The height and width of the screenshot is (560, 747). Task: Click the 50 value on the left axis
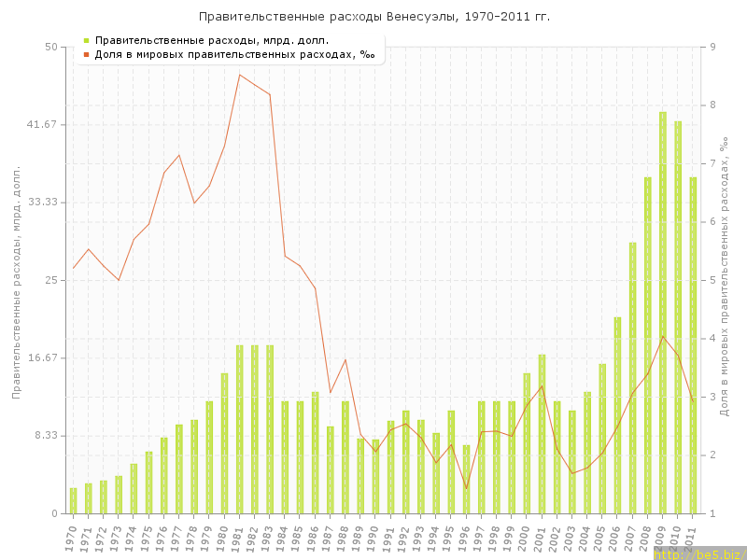coord(51,47)
